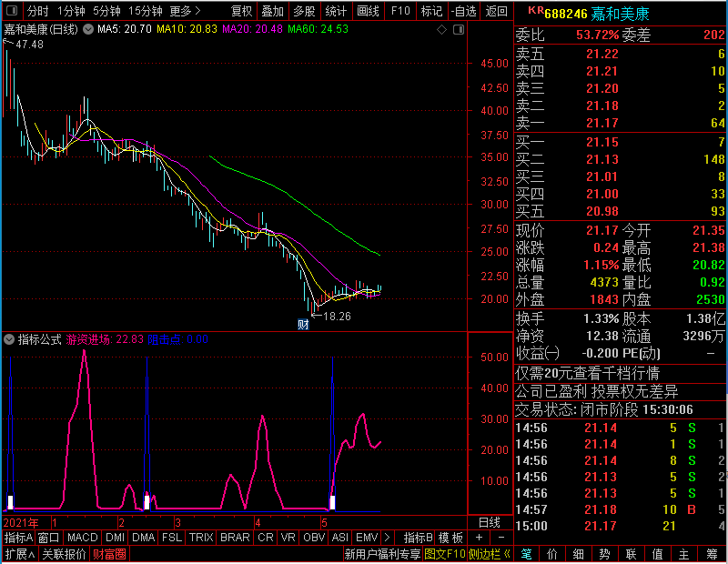
Task: Toggle the side panel icon above chart
Action: (x=459, y=30)
